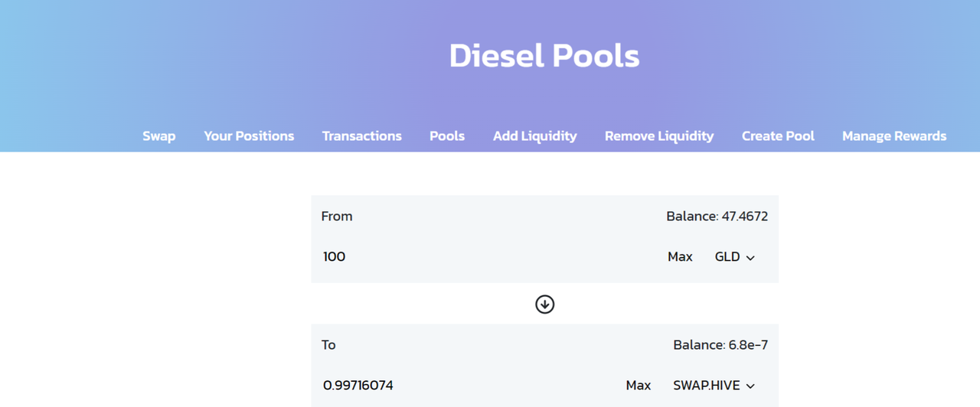Go to Create Pool tab
Screen dimensions: 980x407
coord(778,136)
